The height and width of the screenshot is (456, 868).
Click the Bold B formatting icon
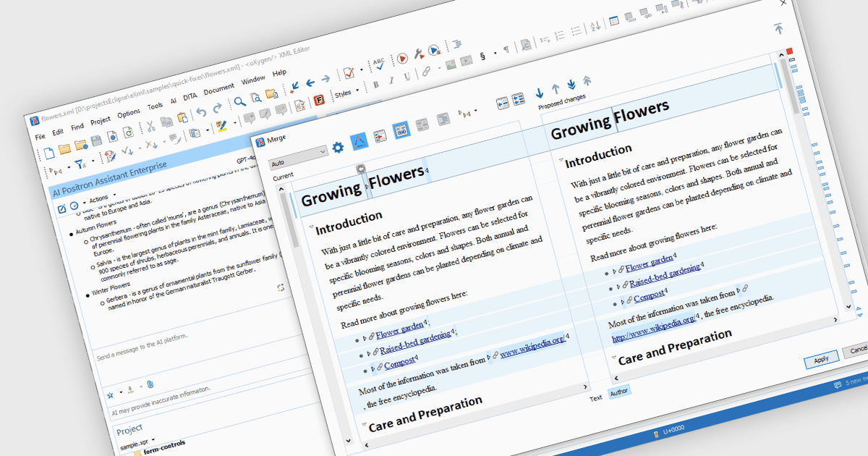(x=376, y=85)
